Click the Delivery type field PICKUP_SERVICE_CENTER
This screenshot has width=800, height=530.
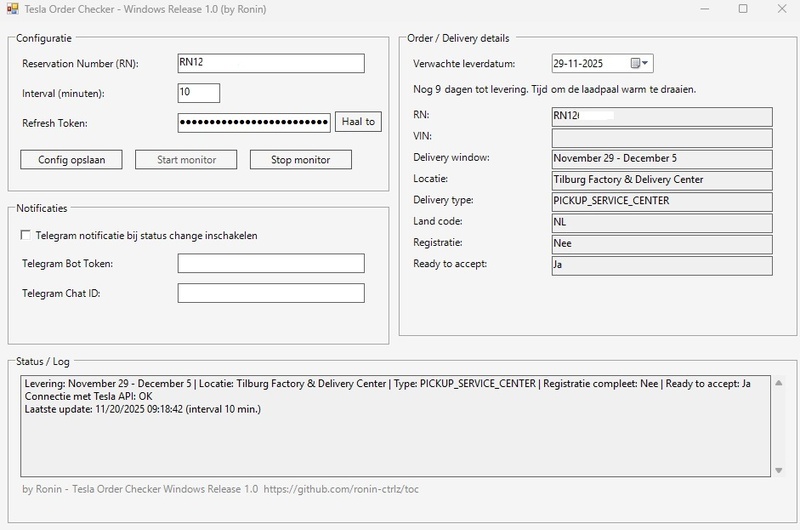(x=662, y=201)
